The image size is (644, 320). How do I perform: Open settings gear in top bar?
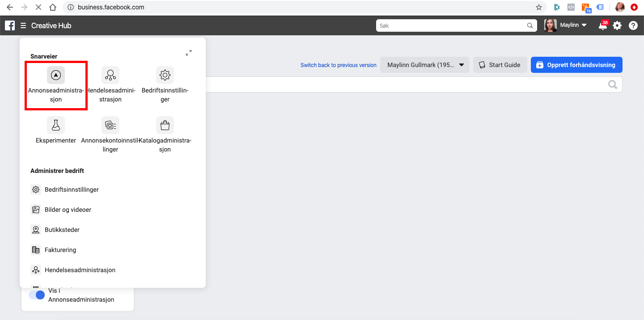click(x=617, y=25)
